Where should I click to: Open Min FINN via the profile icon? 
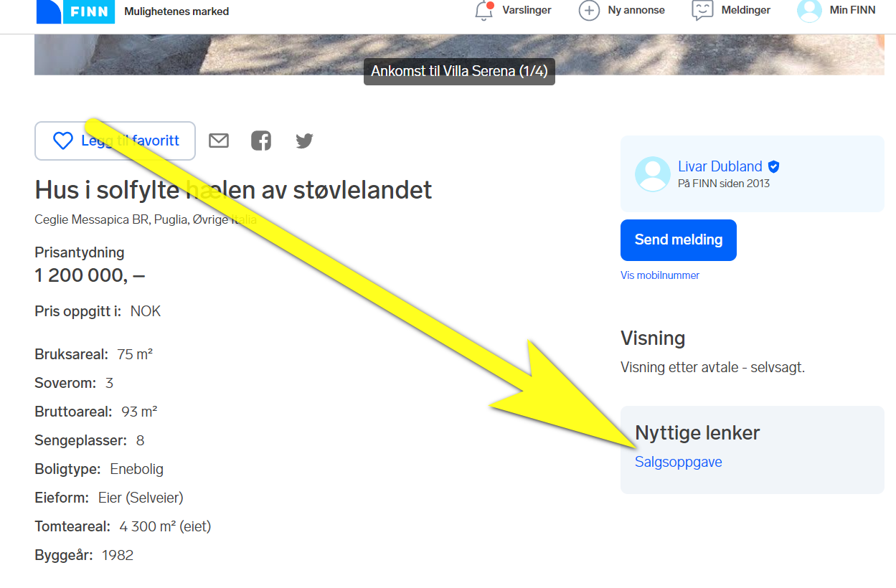coord(807,10)
